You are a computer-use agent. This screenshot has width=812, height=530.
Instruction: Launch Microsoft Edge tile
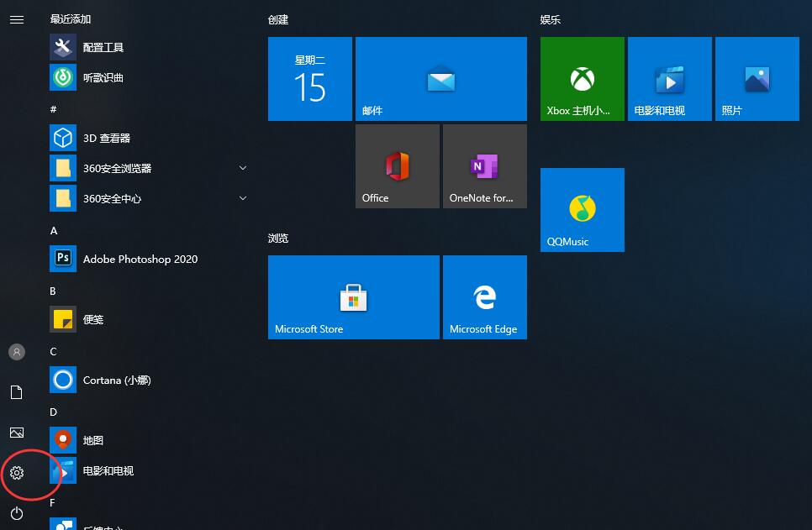pos(484,297)
